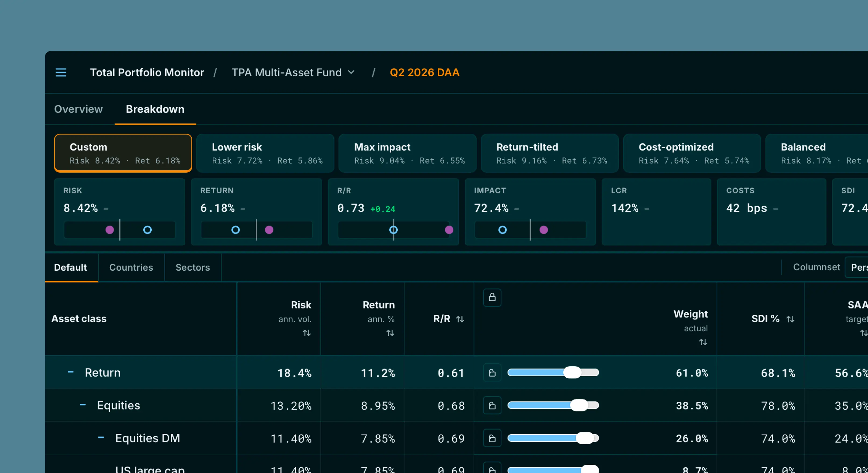Click the Q2 2026 DAA breadcrumb

(x=425, y=72)
